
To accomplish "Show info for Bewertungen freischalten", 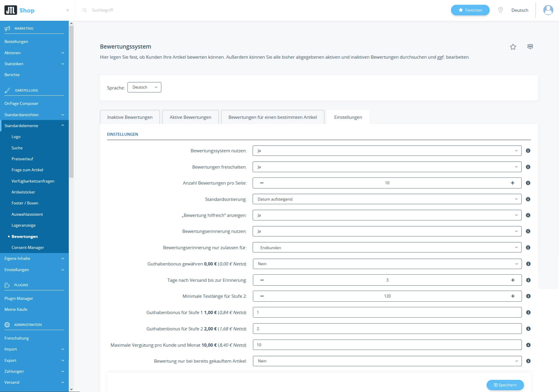I will [x=528, y=167].
